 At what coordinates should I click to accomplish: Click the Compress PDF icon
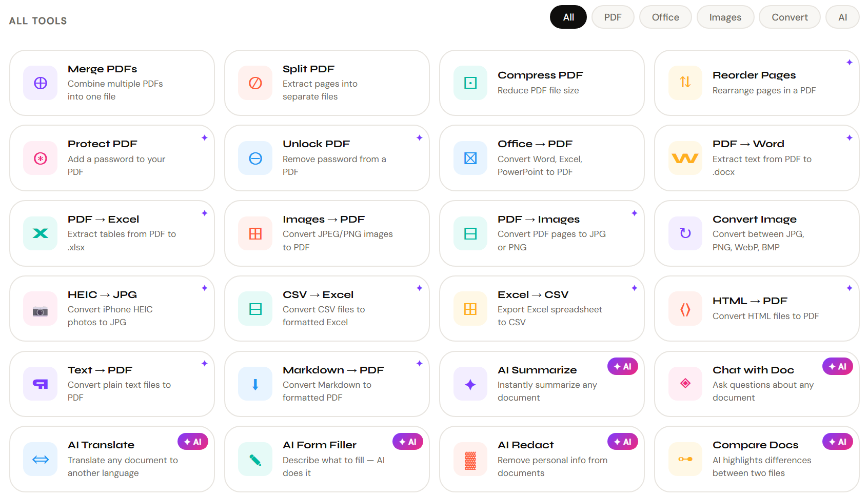pyautogui.click(x=470, y=83)
